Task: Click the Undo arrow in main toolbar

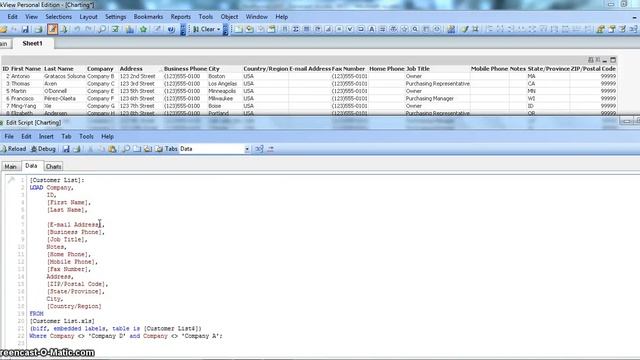Action: pyautogui.click(x=77, y=29)
